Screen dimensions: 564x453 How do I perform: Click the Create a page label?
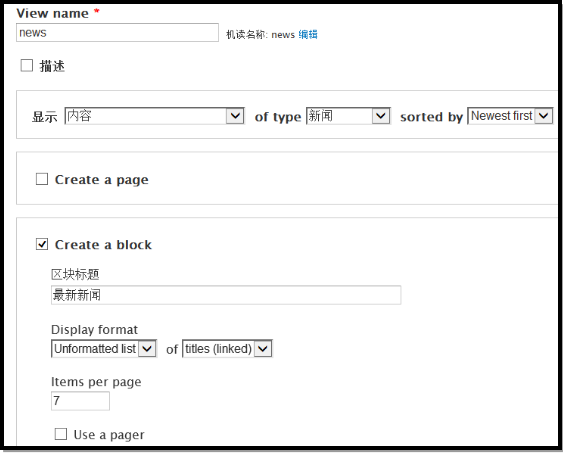pos(101,180)
